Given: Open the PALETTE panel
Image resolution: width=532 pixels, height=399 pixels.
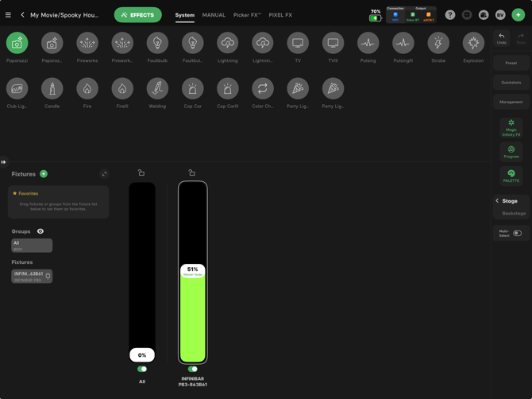Looking at the screenshot, I should [x=511, y=176].
